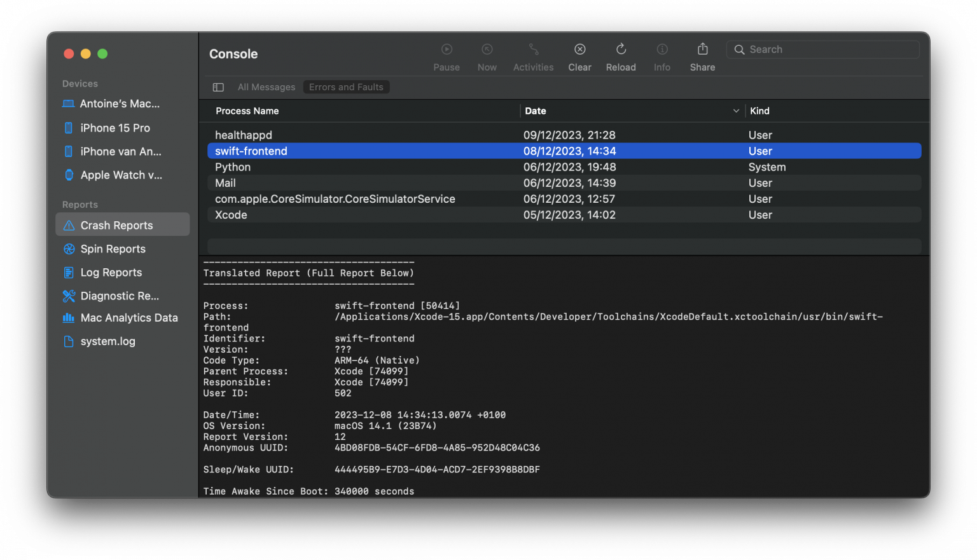This screenshot has height=560, width=977.
Task: Open Spin Reports in the sidebar
Action: pyautogui.click(x=112, y=249)
